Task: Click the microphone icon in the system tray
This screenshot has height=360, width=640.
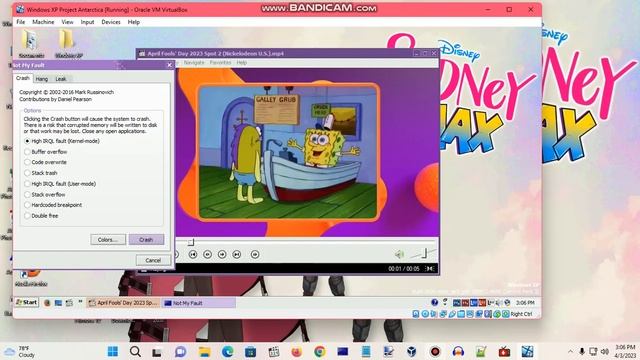Action: click(x=582, y=351)
